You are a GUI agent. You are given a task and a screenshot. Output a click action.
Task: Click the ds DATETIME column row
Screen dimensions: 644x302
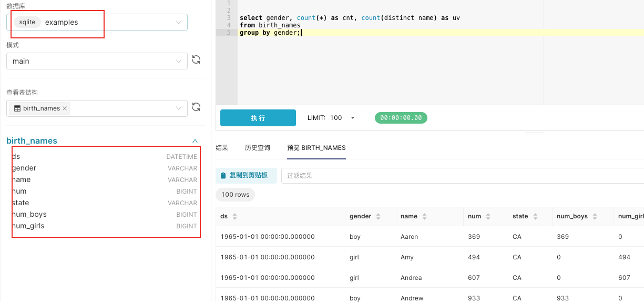pos(105,156)
